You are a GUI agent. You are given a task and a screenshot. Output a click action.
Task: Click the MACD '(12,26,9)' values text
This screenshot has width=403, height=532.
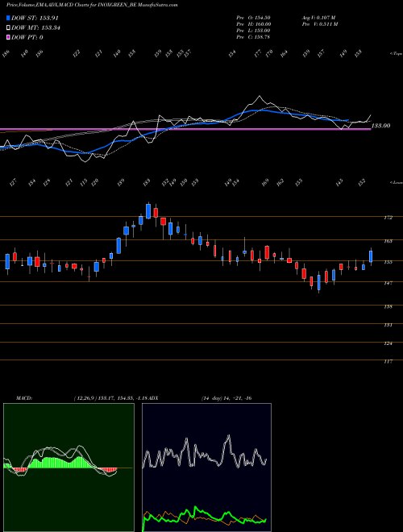pyautogui.click(x=110, y=398)
